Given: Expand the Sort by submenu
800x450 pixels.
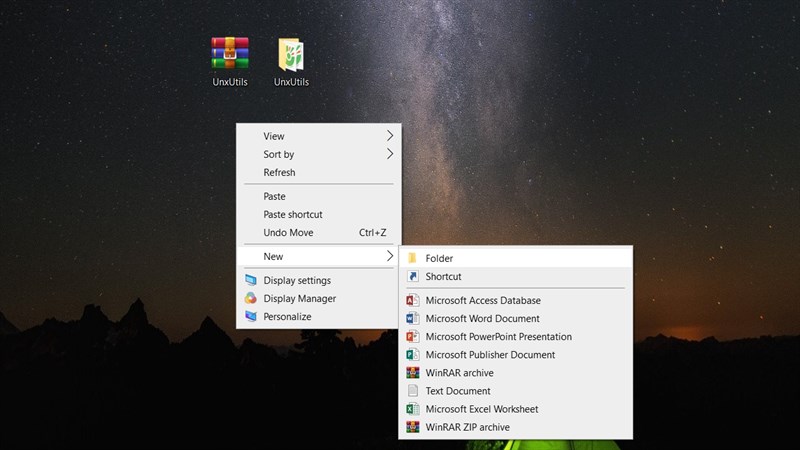Looking at the screenshot, I should point(279,154).
